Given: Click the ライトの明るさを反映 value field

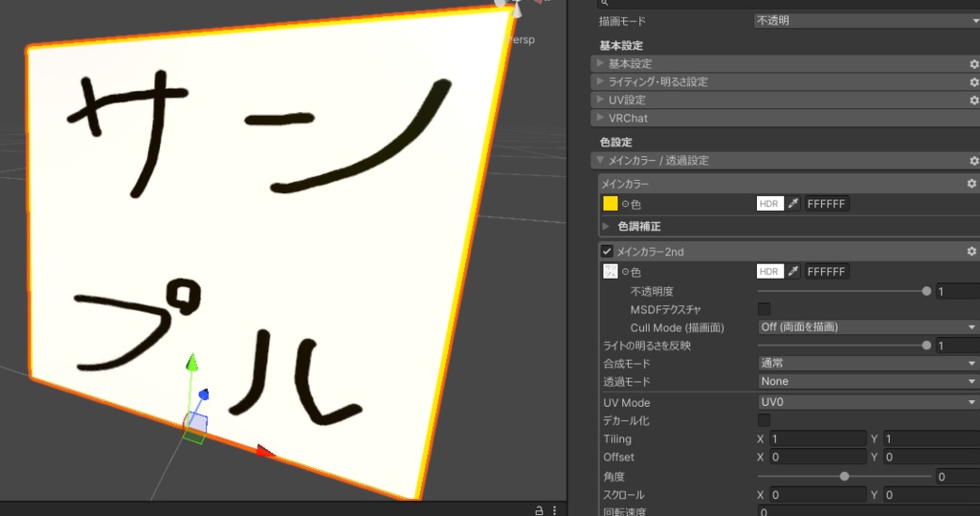Looking at the screenshot, I should click(957, 346).
